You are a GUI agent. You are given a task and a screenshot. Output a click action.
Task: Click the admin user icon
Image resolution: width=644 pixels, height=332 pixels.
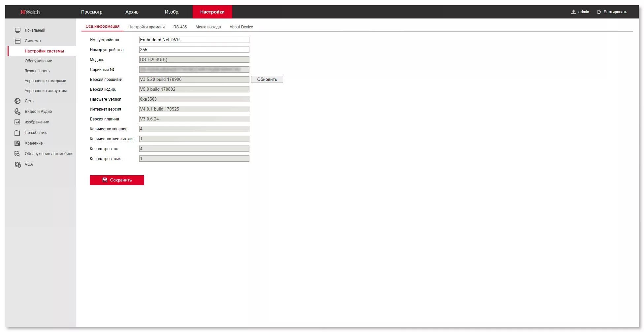573,12
